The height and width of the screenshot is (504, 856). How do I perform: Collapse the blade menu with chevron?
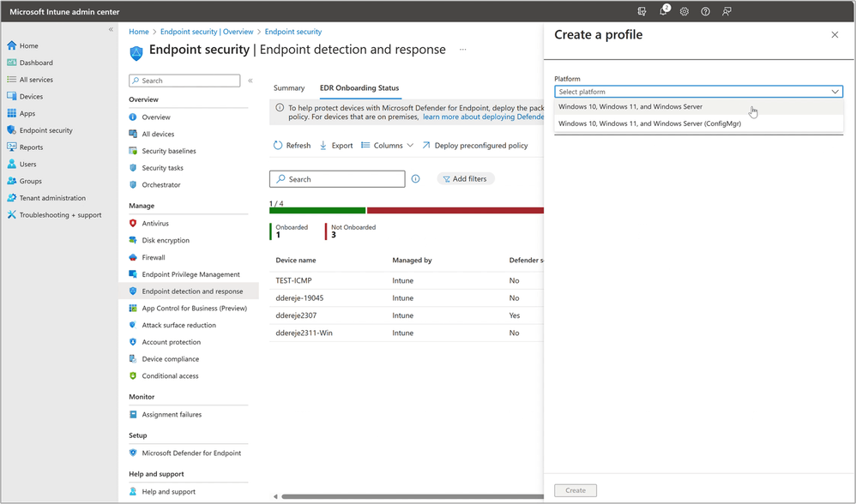tap(250, 81)
